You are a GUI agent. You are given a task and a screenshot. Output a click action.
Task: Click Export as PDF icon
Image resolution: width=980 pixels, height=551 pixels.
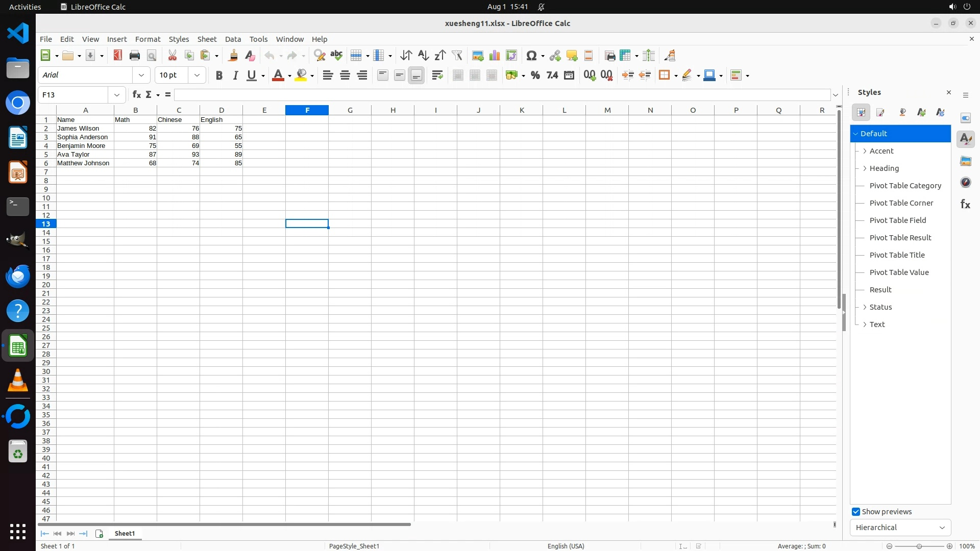point(118,56)
